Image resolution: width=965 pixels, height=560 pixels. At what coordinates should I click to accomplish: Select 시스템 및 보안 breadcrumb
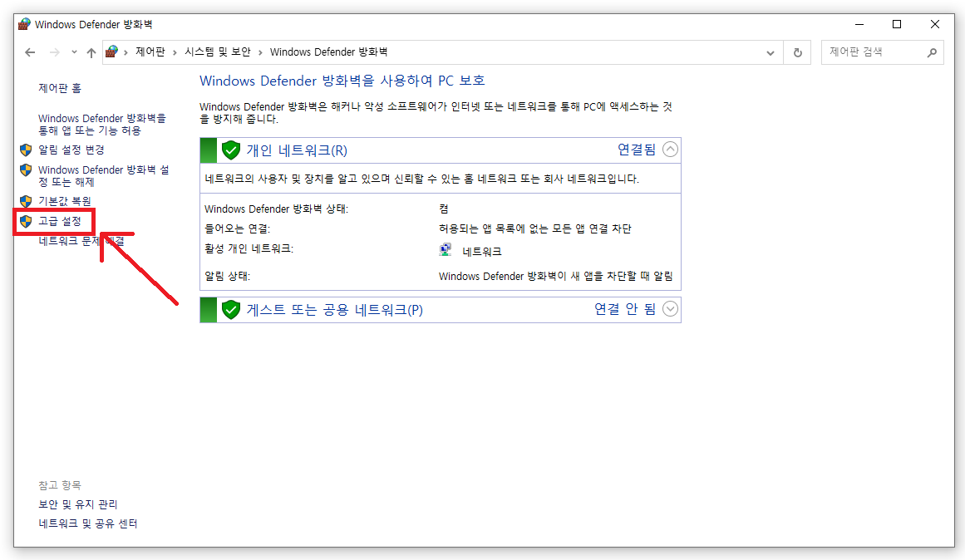218,52
